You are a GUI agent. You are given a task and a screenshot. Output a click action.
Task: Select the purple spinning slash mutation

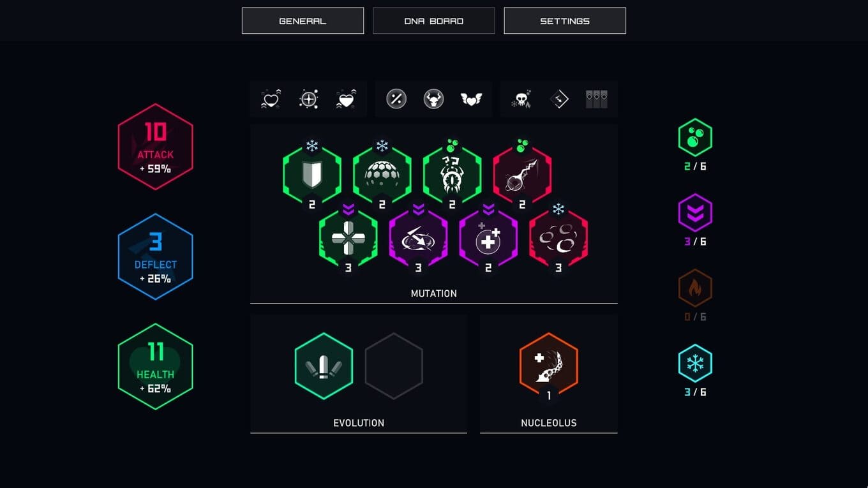point(418,239)
